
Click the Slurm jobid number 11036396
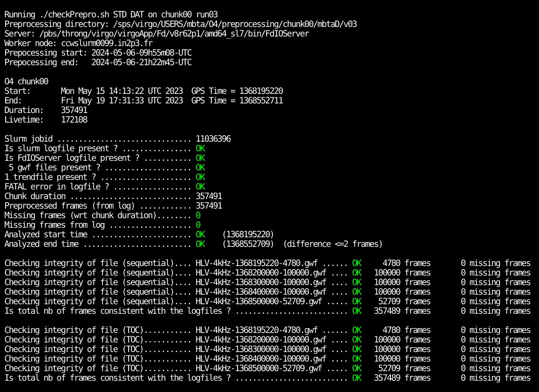tap(213, 139)
